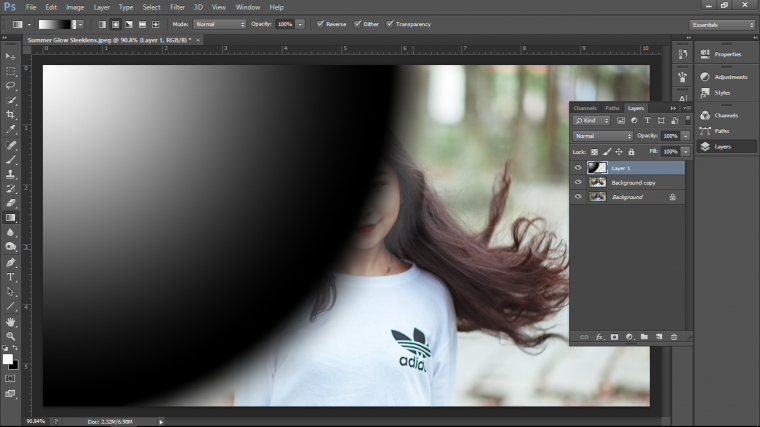Choose the Radial Gradient style
Viewport: 760px width, 427px height.
[x=115, y=24]
